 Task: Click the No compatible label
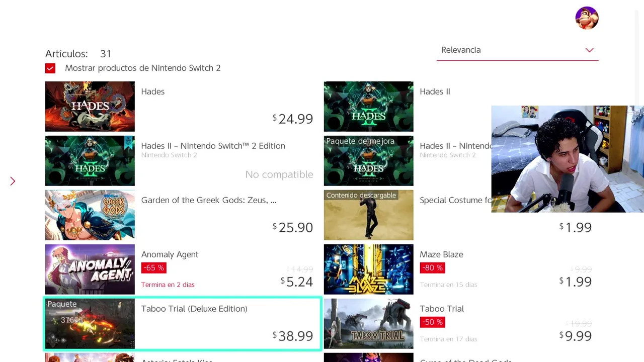(x=279, y=174)
